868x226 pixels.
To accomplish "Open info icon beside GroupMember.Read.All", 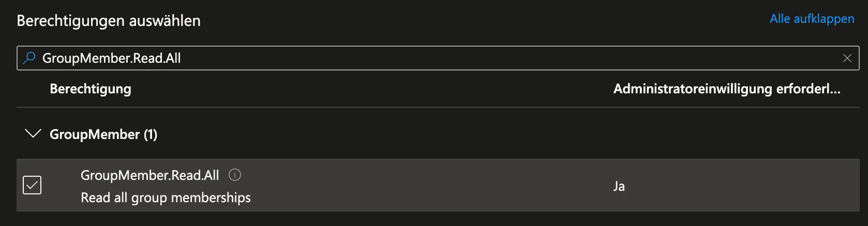I will coord(235,175).
